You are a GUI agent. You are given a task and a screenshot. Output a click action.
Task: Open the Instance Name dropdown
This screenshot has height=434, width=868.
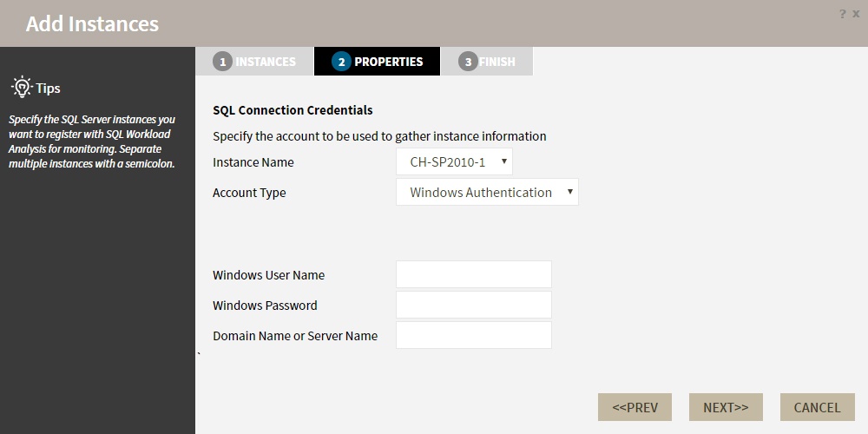[455, 161]
